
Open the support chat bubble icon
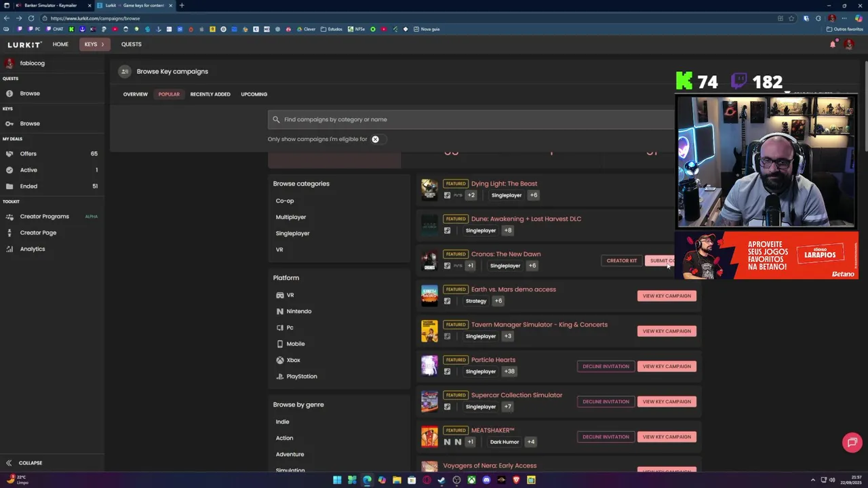click(x=852, y=443)
